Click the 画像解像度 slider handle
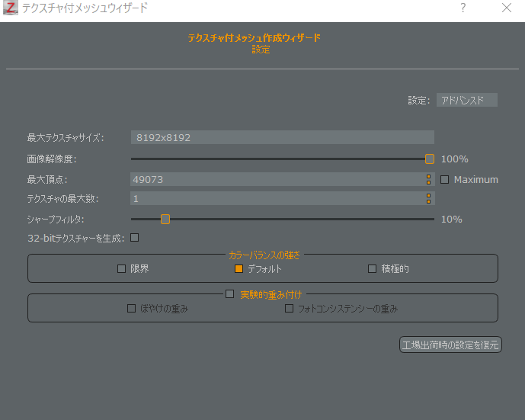The image size is (525, 420). click(430, 159)
